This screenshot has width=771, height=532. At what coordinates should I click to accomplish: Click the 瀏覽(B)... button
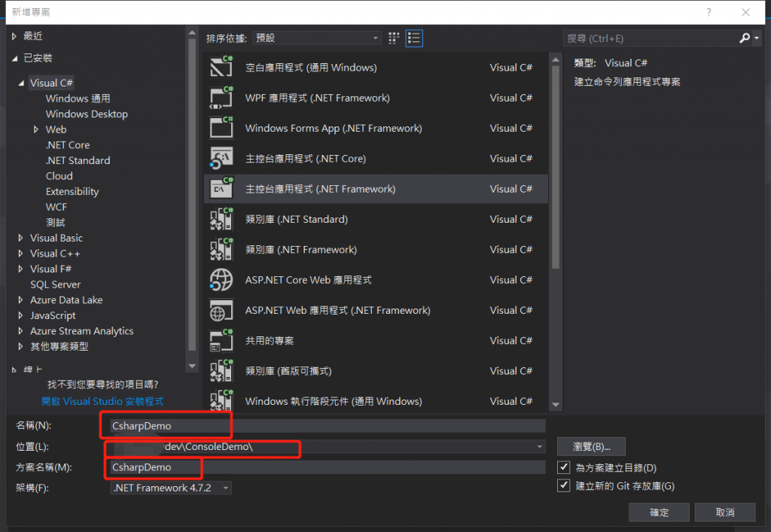591,446
